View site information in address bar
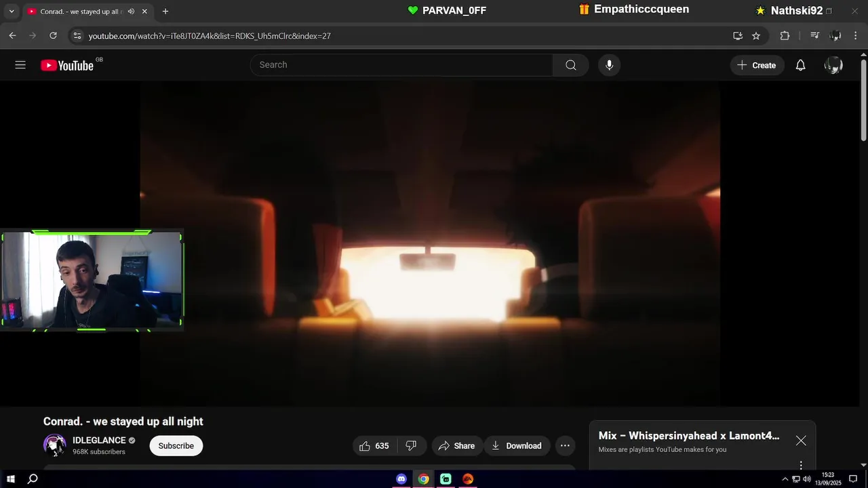This screenshot has height=488, width=868. (77, 36)
